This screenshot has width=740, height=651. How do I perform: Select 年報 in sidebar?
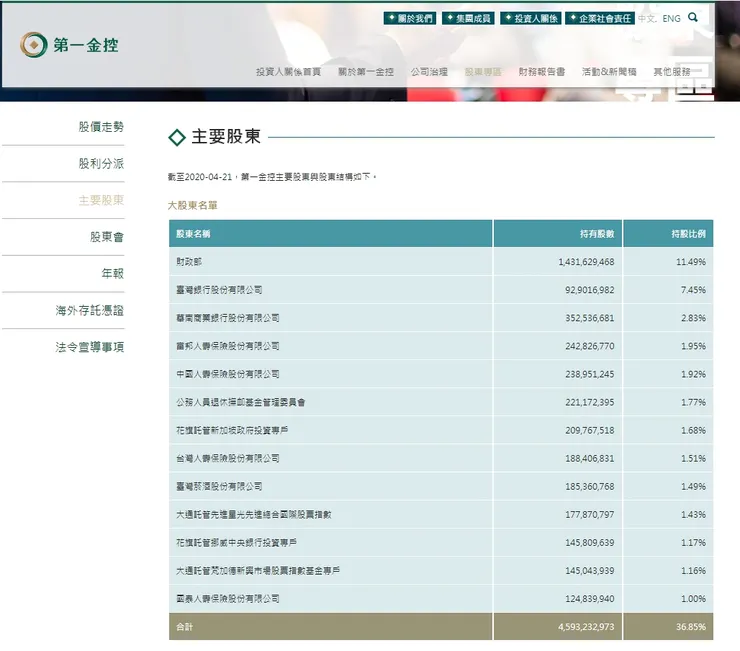[112, 273]
